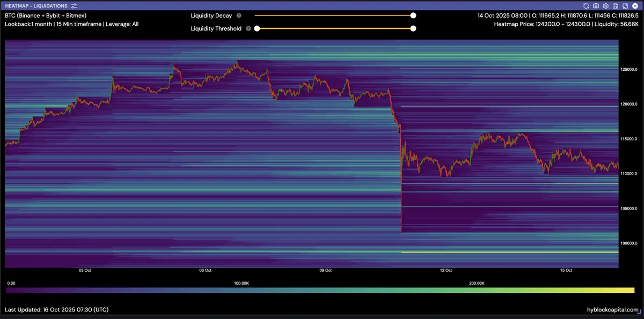Show help for Liquidity Threshold
Viewport: 644px width, 319px height.
248,28
